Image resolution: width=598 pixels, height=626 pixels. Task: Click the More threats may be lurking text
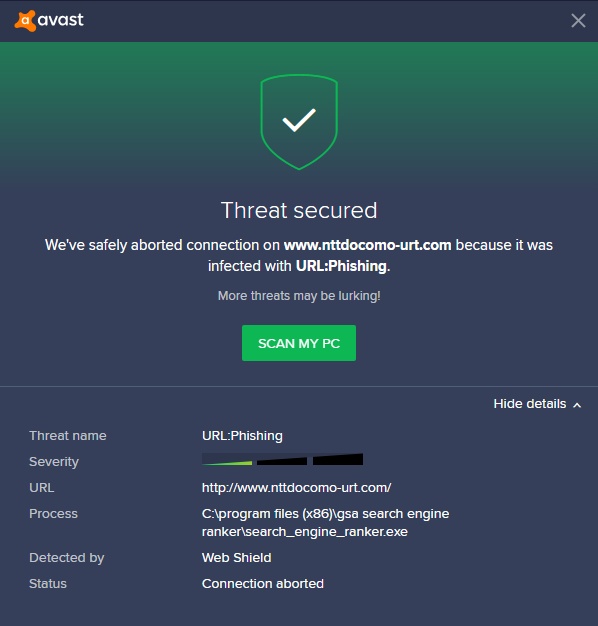299,296
